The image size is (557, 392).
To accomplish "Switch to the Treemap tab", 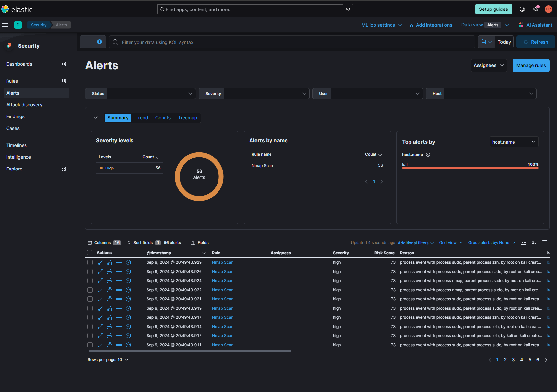I will pyautogui.click(x=187, y=118).
